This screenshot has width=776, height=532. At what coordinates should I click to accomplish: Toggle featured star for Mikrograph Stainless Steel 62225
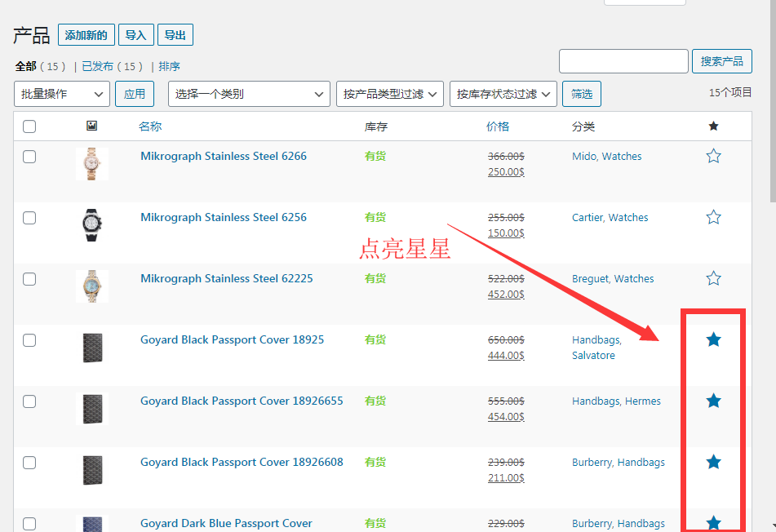713,278
